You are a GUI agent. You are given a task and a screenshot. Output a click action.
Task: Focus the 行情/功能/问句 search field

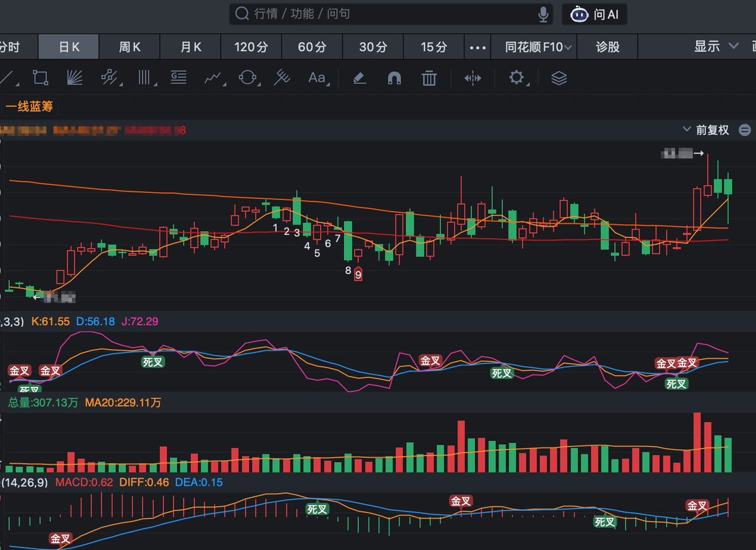[x=391, y=14]
